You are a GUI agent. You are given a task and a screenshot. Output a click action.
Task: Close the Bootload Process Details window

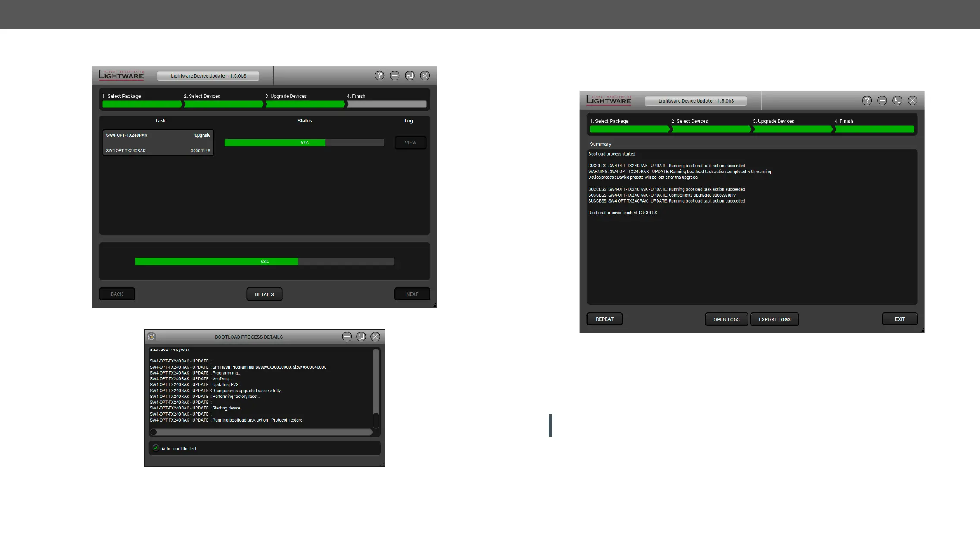[x=376, y=337]
